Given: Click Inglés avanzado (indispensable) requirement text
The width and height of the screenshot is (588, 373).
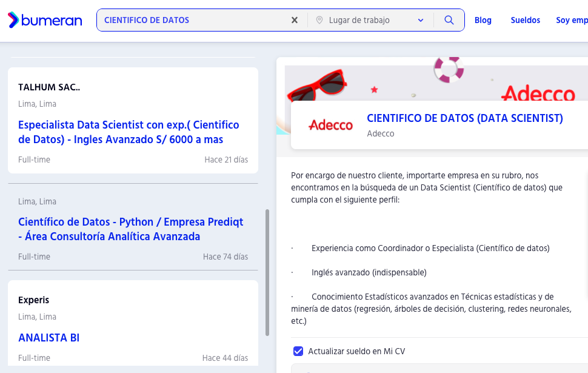Looking at the screenshot, I should tap(369, 272).
